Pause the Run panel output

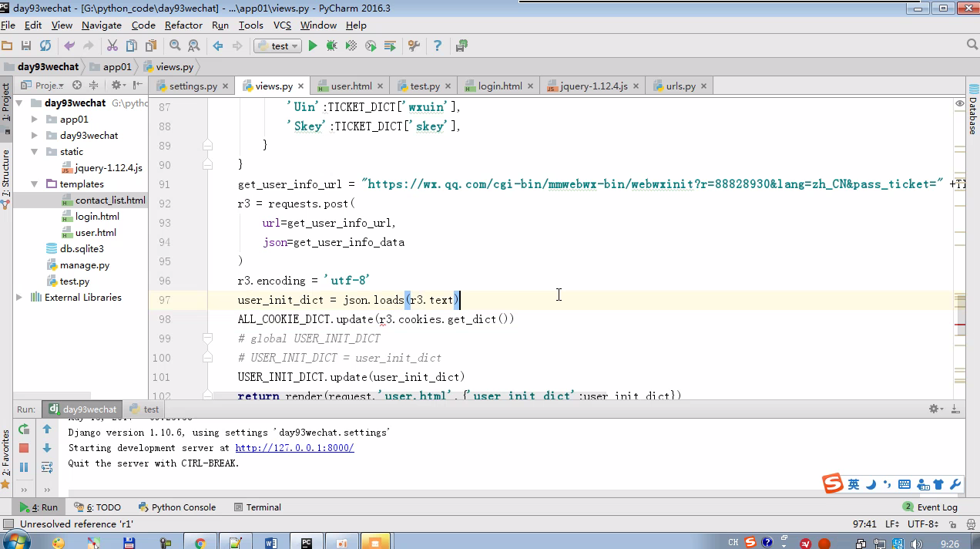(24, 467)
